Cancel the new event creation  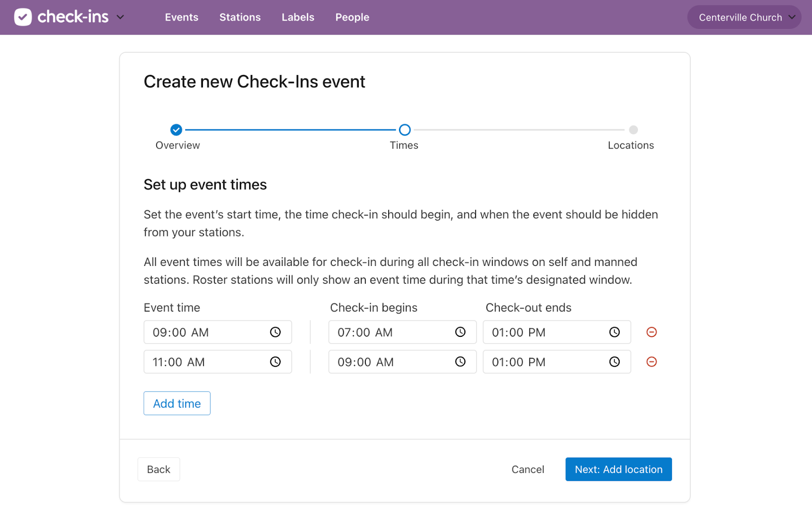click(x=527, y=469)
